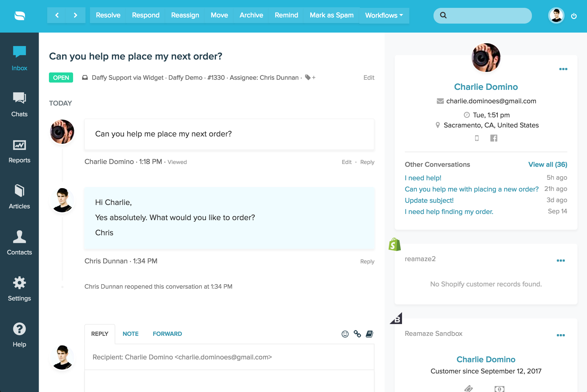587x392 pixels.
Task: Open the "I need help!" conversation
Action: click(423, 178)
